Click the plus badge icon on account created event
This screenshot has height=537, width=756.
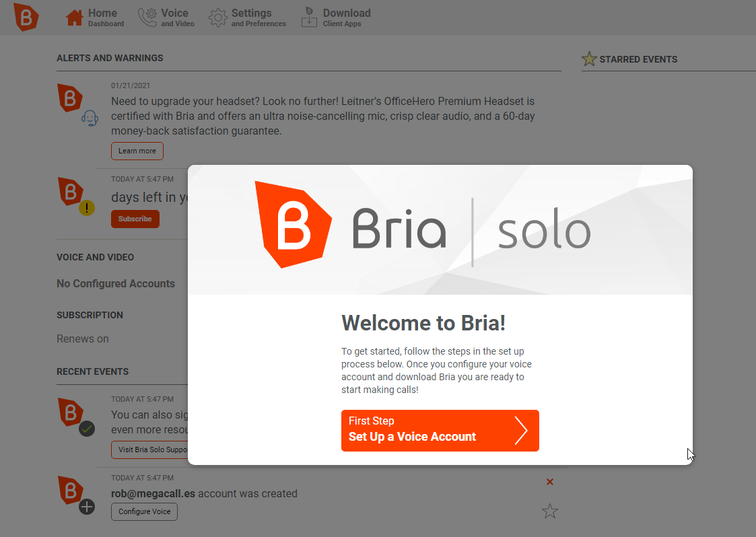tap(87, 507)
